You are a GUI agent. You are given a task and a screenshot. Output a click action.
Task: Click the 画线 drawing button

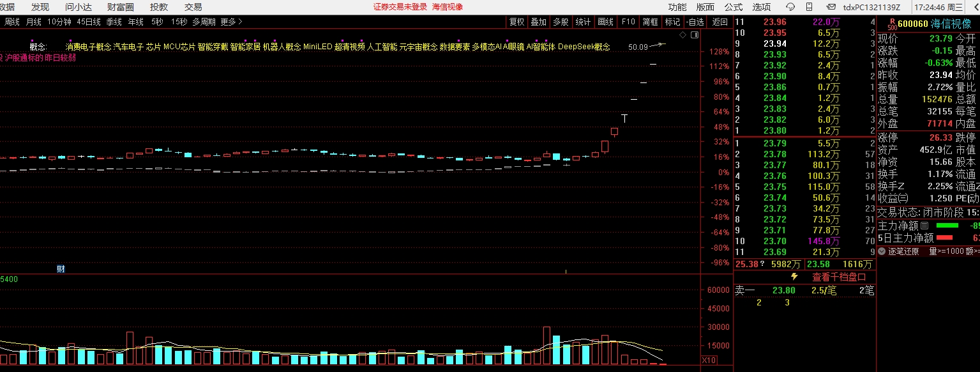tap(606, 22)
